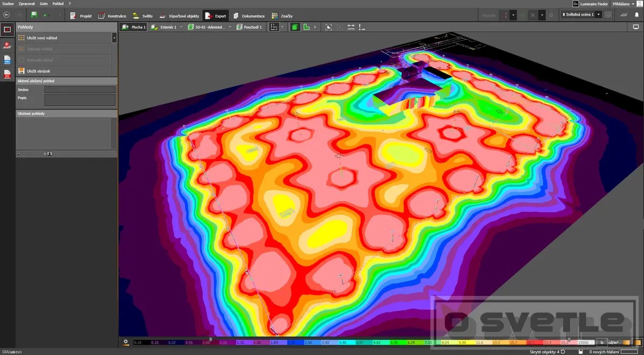Image resolution: width=644 pixels, height=355 pixels.
Task: Open the calculation options dropdown arrow next to Výpočet
Action: click(x=513, y=15)
